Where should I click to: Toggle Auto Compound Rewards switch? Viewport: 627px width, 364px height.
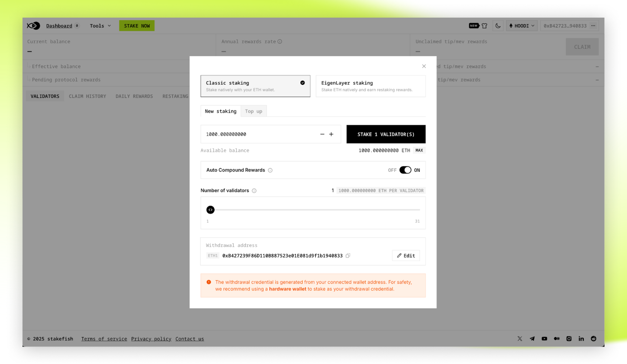coord(405,170)
